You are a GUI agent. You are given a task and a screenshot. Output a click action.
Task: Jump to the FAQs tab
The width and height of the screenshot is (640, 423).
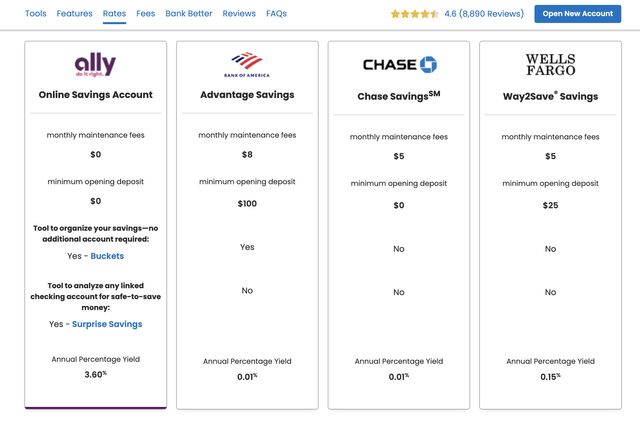[276, 14]
